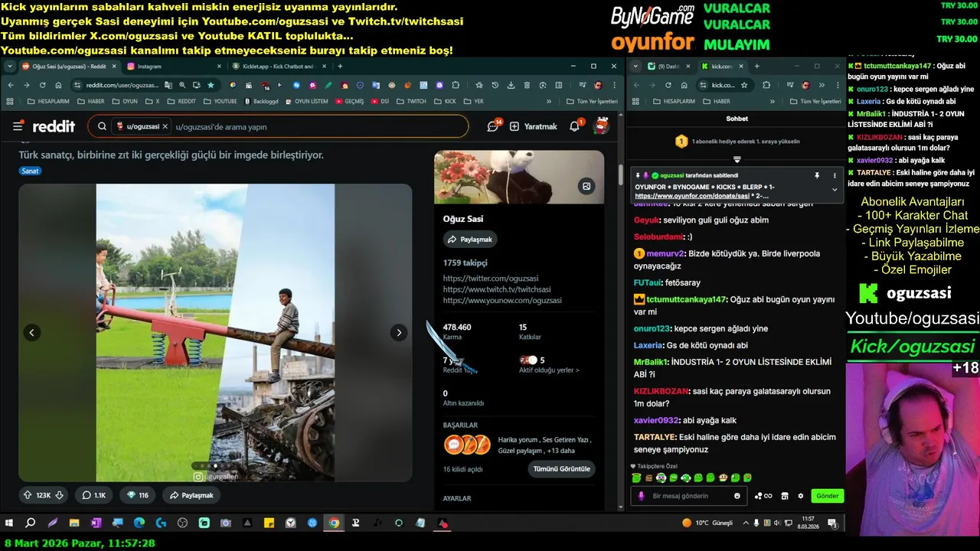Viewport: 980px width, 551px height.
Task: Click the Sanat flair tag
Action: point(30,171)
